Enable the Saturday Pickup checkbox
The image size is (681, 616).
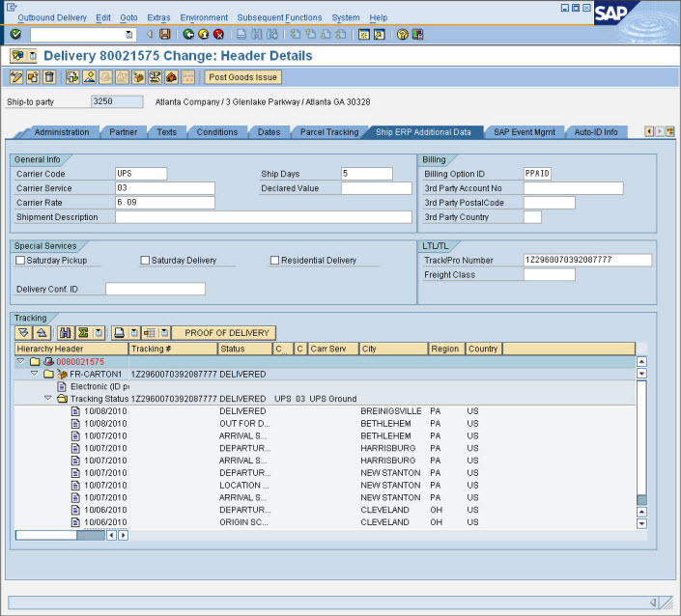coord(20,261)
